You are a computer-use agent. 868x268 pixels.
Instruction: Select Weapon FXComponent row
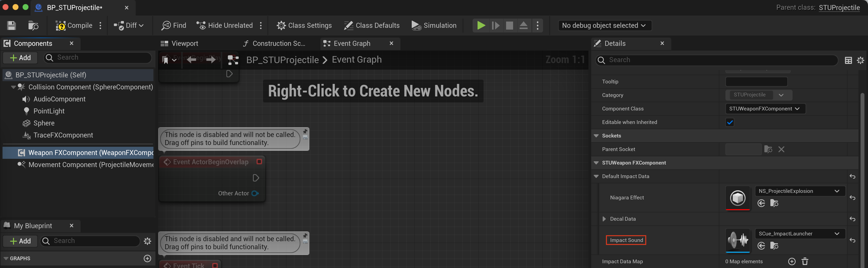coord(78,153)
